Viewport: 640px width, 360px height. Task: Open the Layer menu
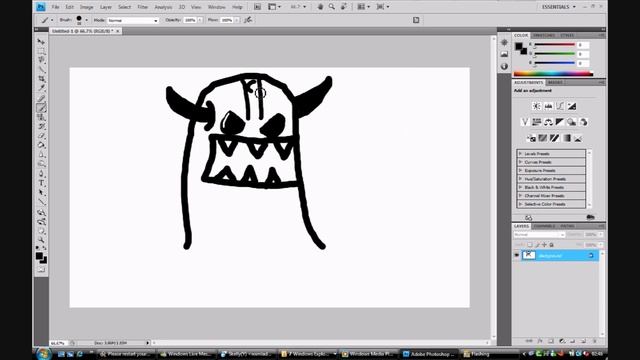point(106,7)
